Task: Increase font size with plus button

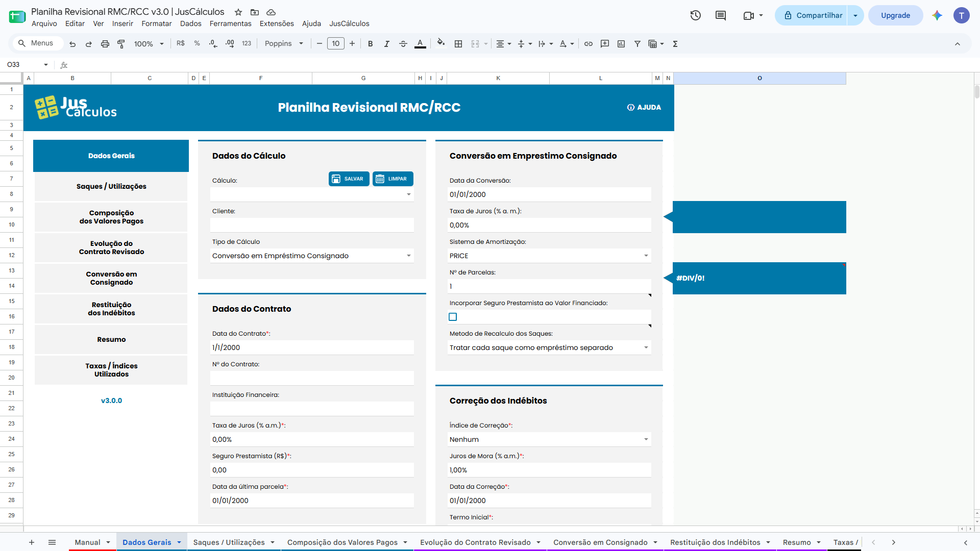Action: 352,44
